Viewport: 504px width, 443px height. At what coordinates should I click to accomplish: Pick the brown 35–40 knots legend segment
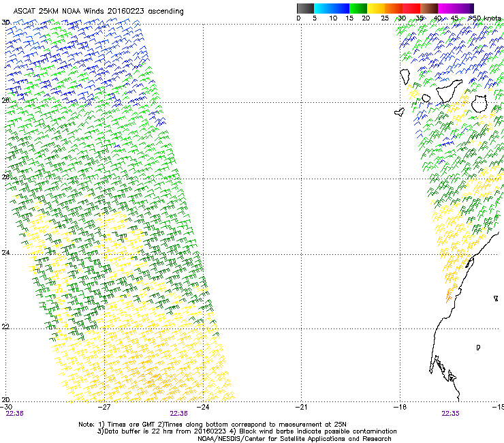tap(429, 8)
